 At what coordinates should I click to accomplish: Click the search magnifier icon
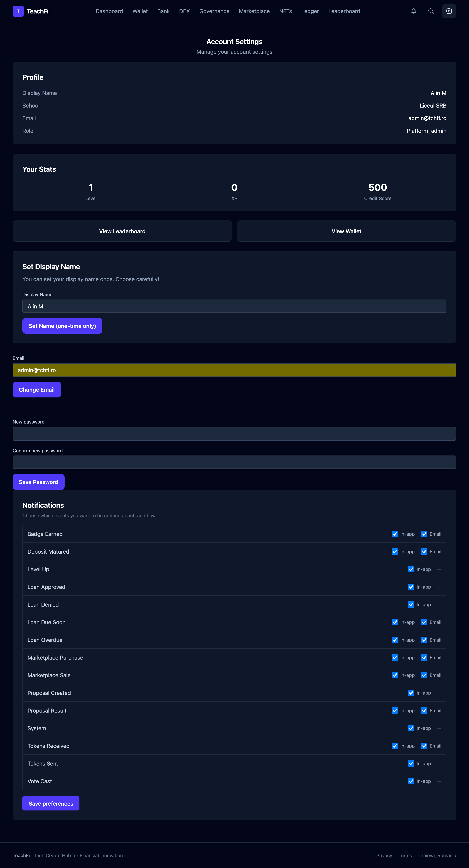coord(430,11)
